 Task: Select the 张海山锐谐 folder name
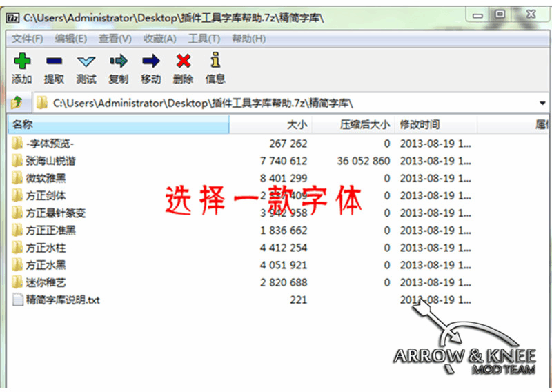(x=50, y=161)
